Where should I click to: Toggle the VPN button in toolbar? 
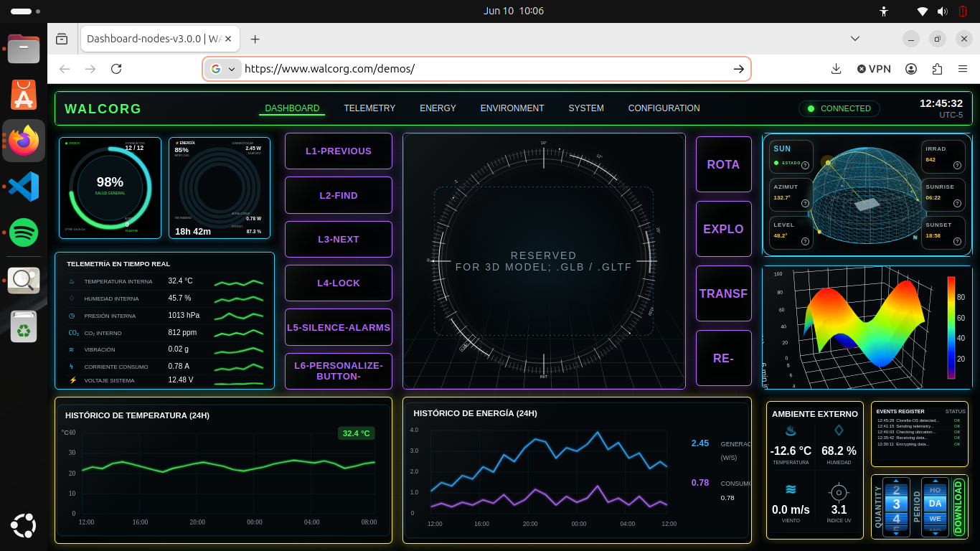tap(874, 69)
